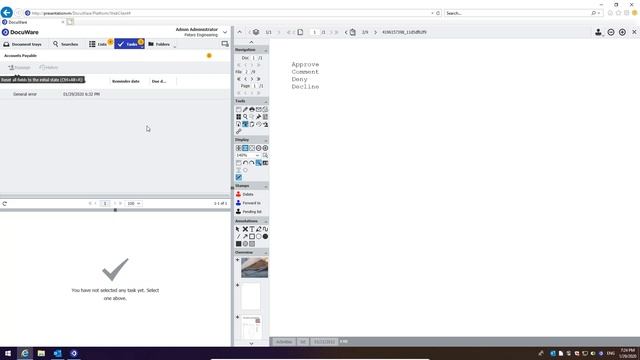Click the pencil edit icon in Tools
This screenshot has width=640, height=360.
[x=245, y=109]
